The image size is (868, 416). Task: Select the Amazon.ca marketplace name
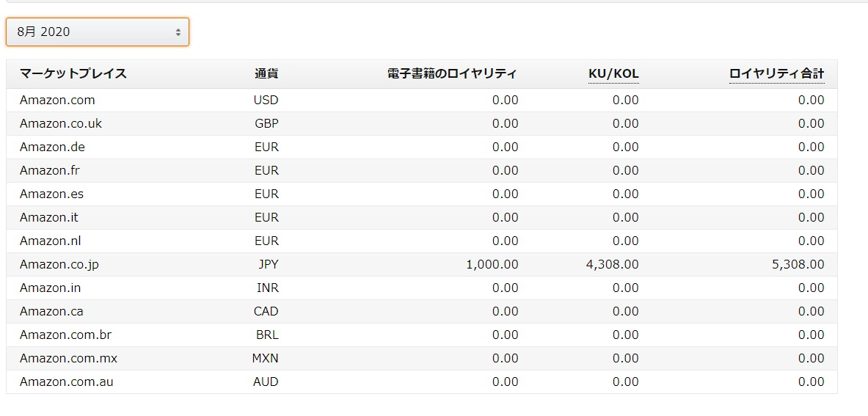click(51, 311)
